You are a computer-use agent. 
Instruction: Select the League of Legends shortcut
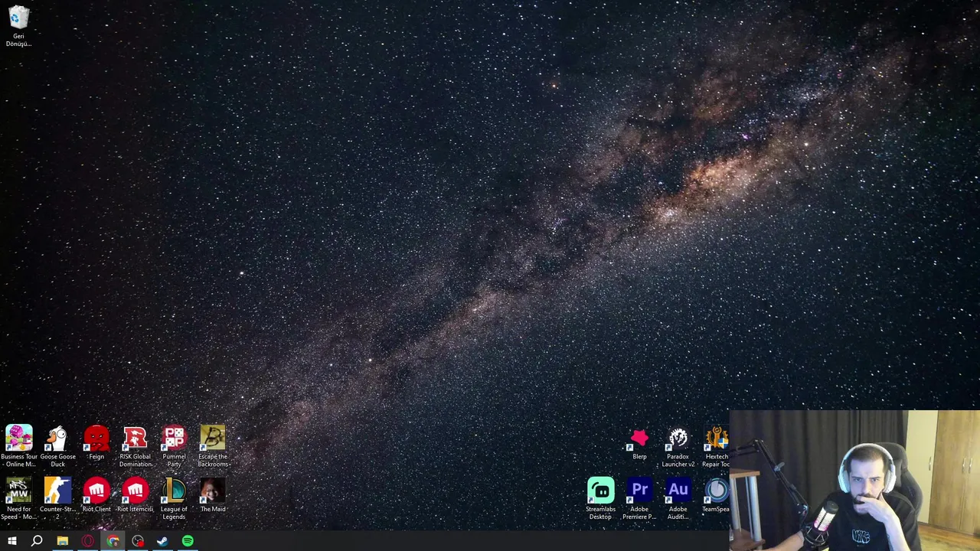pyautogui.click(x=174, y=499)
